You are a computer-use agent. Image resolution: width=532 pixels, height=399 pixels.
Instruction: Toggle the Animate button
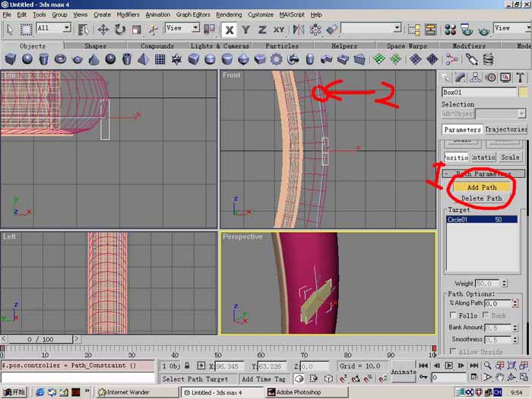[x=404, y=372]
